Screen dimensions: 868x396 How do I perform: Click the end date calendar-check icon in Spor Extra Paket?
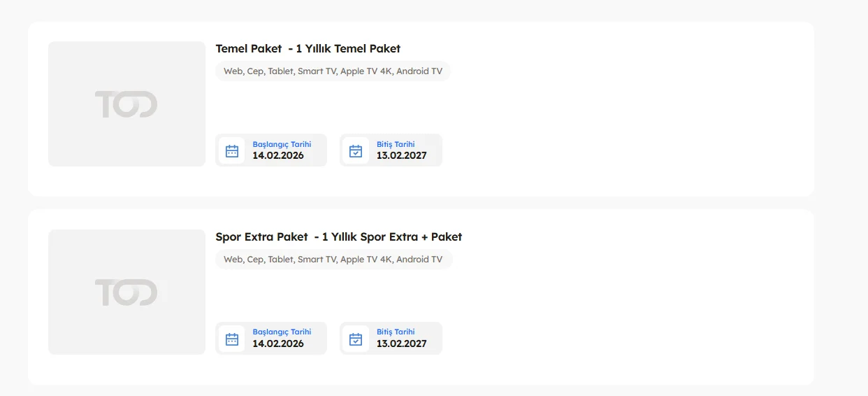[356, 339]
